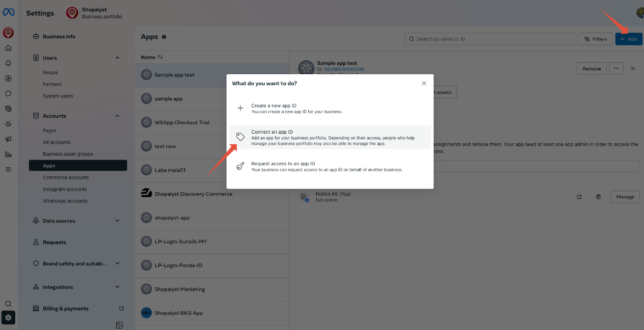Open Instagram accounts
This screenshot has height=330, width=644.
point(65,189)
